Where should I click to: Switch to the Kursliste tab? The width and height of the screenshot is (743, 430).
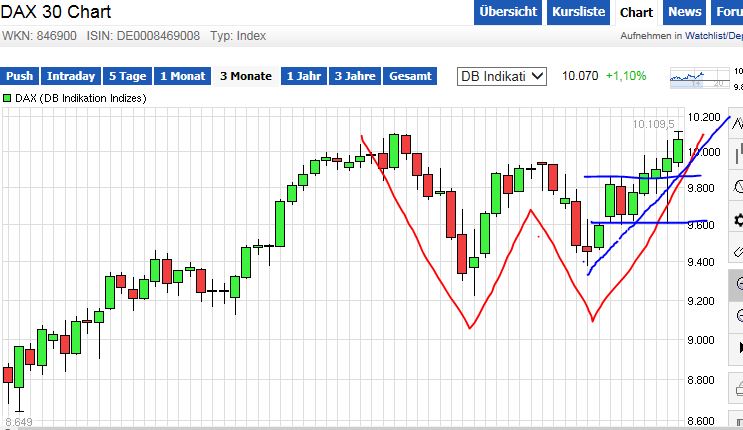[579, 12]
